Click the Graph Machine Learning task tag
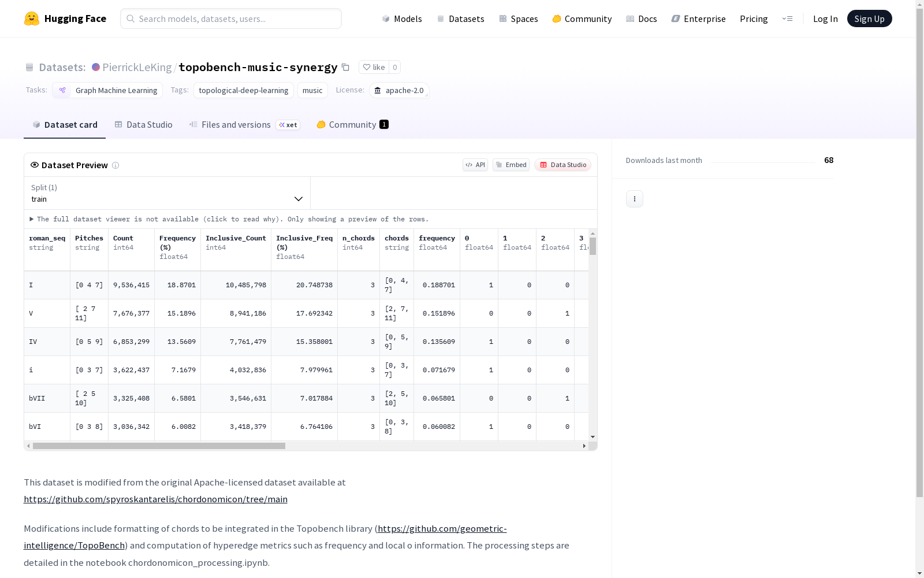924x578 pixels. [x=107, y=90]
